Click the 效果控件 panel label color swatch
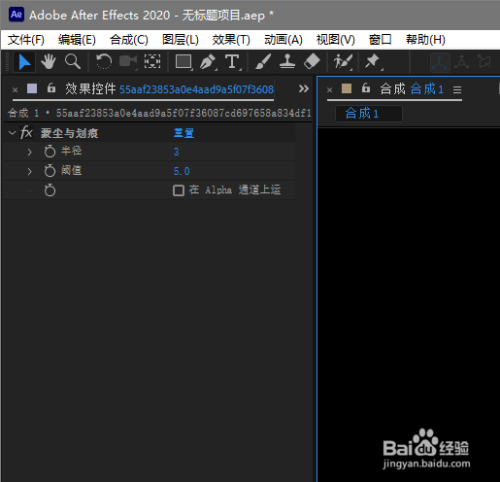500x482 pixels. [32, 88]
